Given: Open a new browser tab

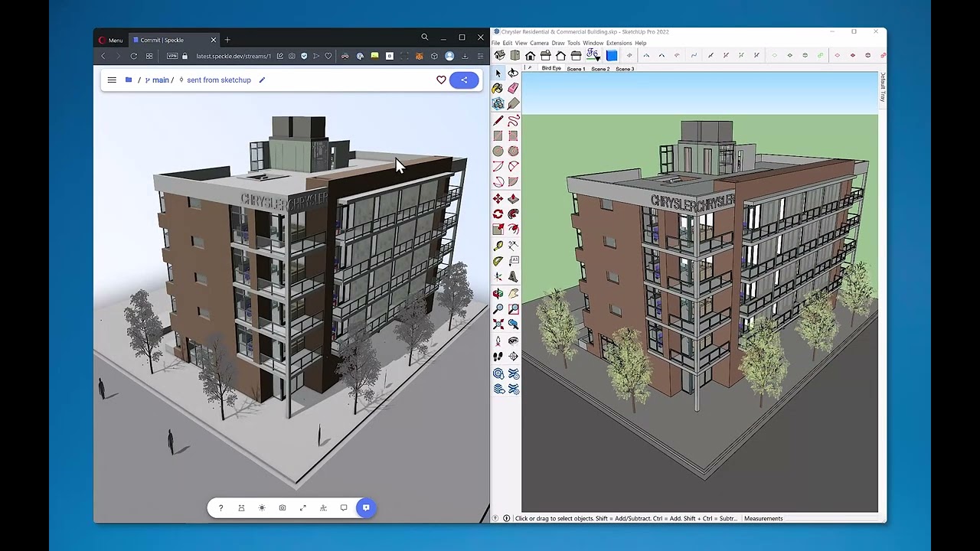Looking at the screenshot, I should 227,40.
